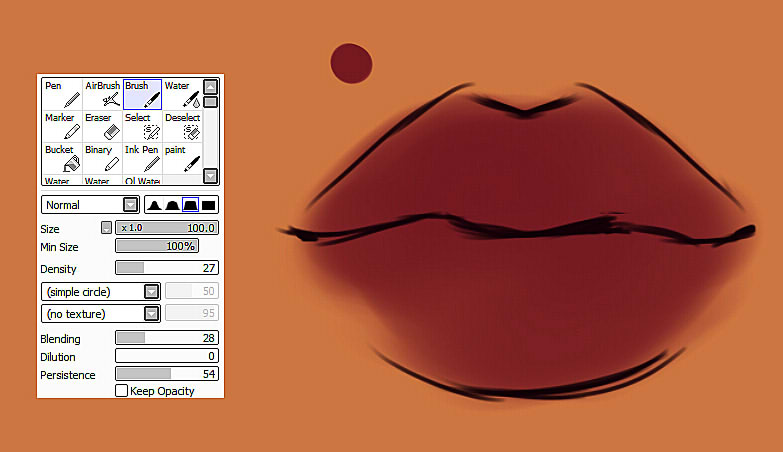
Task: Click the dark red color dot on canvas
Action: pyautogui.click(x=351, y=62)
